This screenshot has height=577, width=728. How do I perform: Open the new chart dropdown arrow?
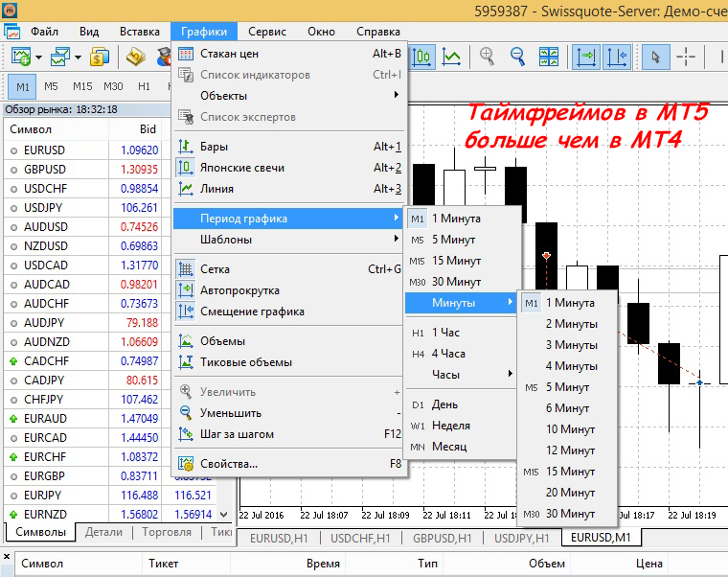tap(39, 58)
